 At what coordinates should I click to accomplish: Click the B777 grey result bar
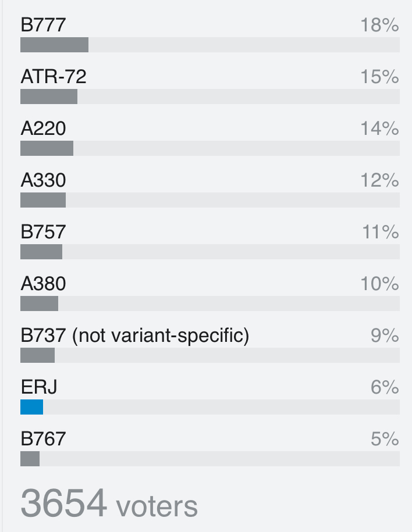54,45
